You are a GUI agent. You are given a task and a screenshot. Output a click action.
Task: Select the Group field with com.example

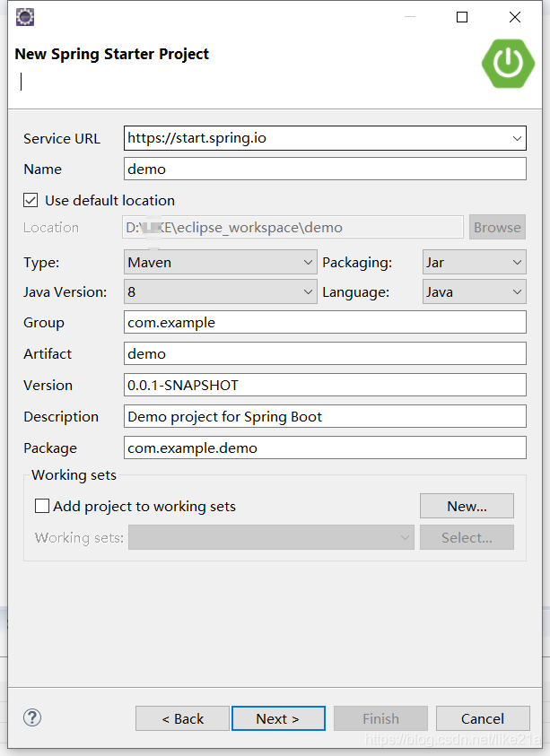pos(325,322)
